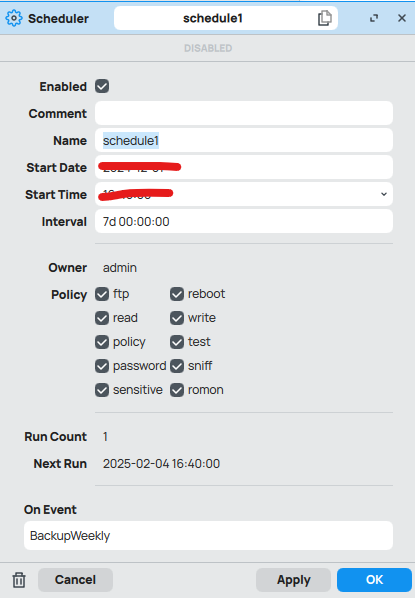
Task: Close the Scheduler dialog with X icon
Action: coord(402,18)
